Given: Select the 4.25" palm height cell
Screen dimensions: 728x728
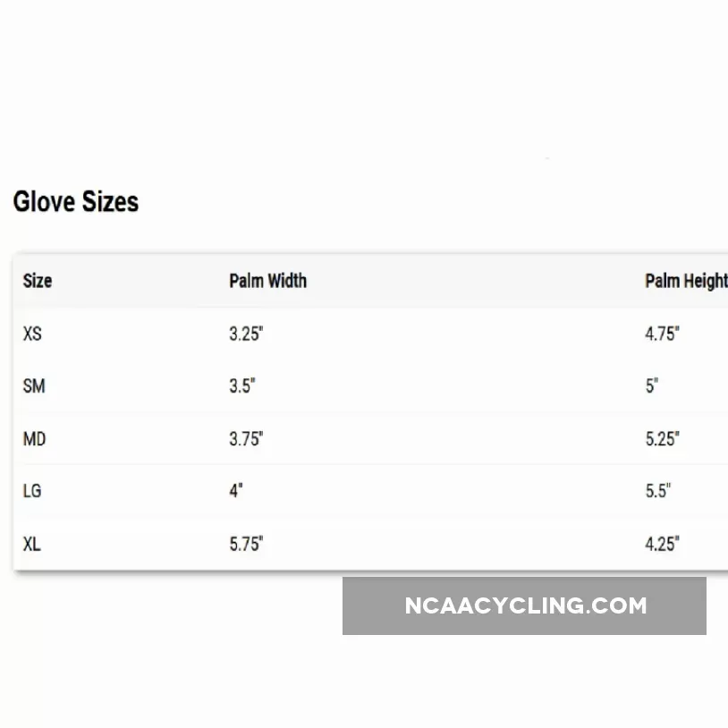Looking at the screenshot, I should [662, 544].
